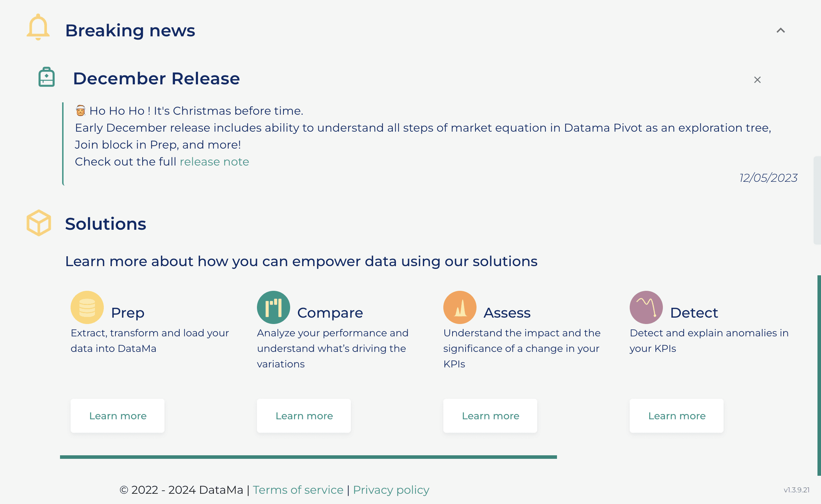Click Learn more under Compare
Screen dimensions: 821x504
click(x=304, y=416)
